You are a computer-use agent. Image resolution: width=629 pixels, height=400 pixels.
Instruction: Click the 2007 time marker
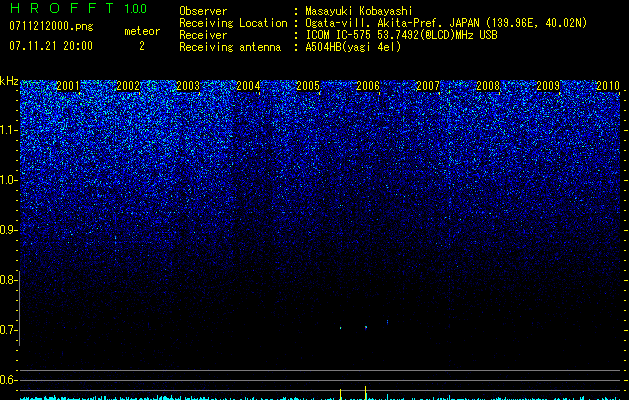click(428, 85)
